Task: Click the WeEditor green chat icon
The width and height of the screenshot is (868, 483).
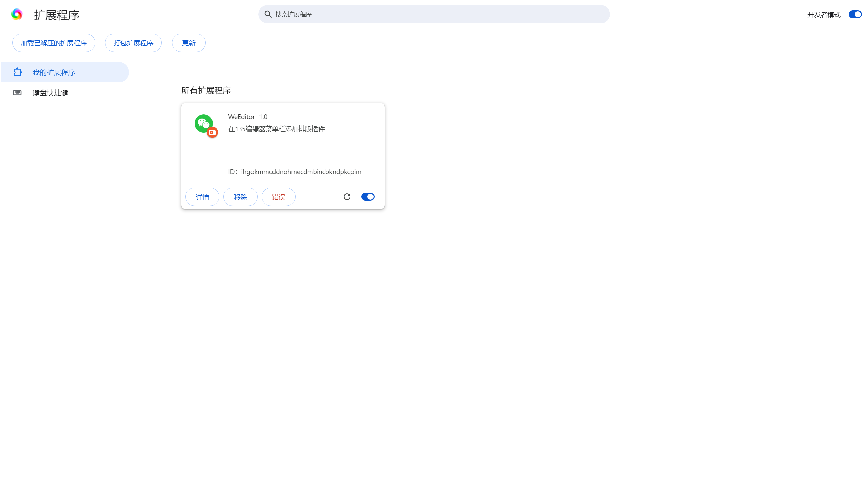Action: (x=203, y=123)
